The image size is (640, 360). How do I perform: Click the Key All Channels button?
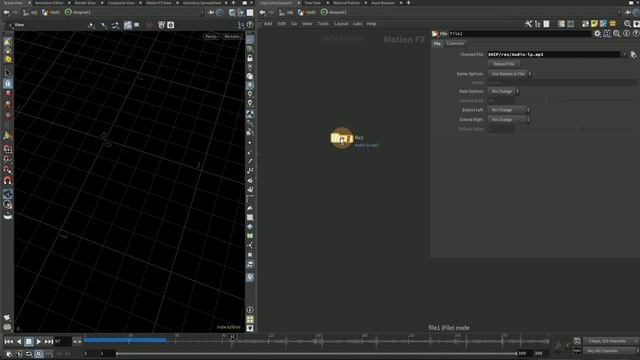tap(608, 351)
